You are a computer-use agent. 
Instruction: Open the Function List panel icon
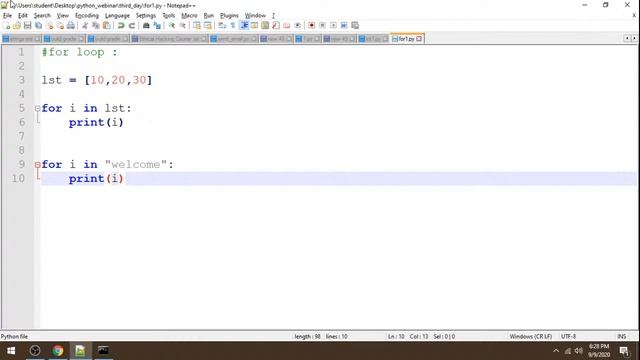(276, 25)
